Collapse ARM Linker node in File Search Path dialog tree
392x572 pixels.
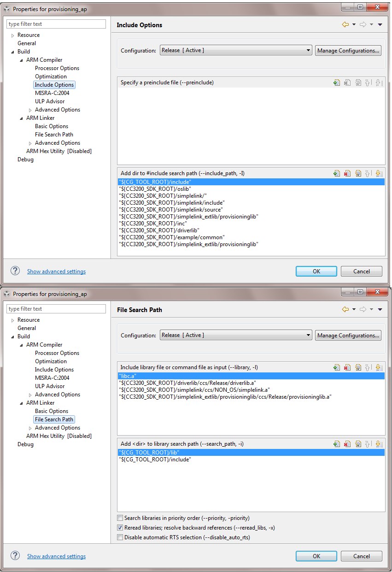tap(21, 403)
